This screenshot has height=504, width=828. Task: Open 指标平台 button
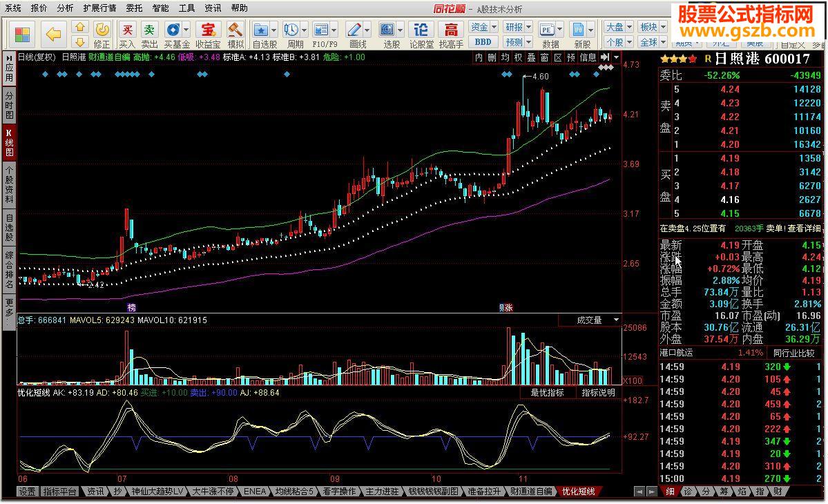tap(59, 492)
